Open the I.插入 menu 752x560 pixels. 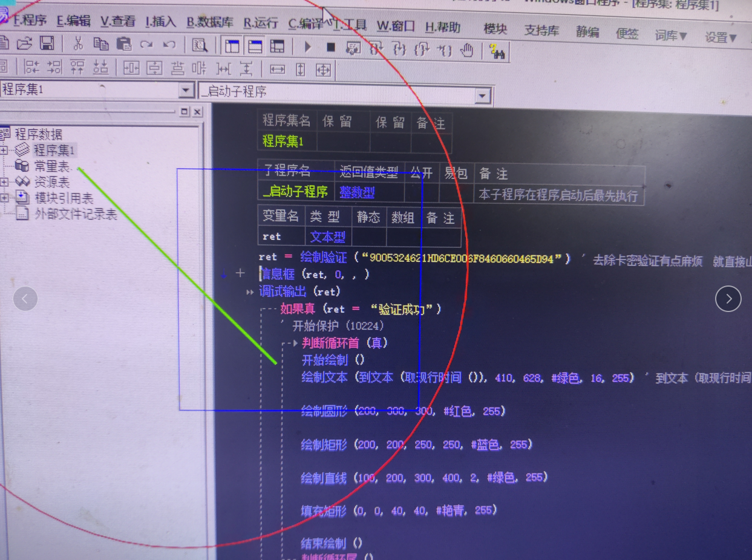pos(161,22)
